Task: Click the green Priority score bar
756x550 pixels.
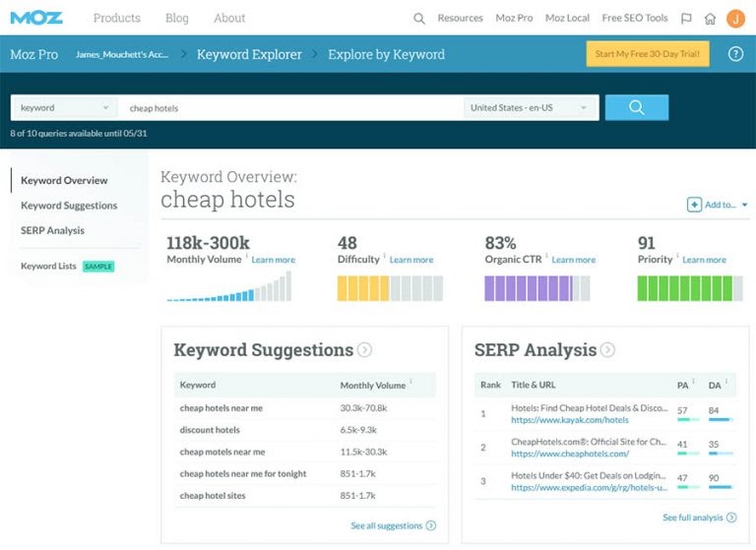Action: point(690,288)
